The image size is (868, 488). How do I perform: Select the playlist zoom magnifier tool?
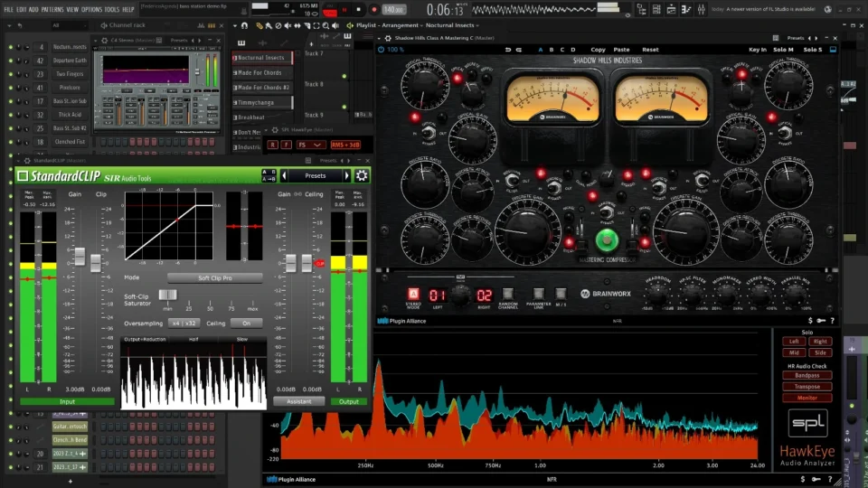325,25
